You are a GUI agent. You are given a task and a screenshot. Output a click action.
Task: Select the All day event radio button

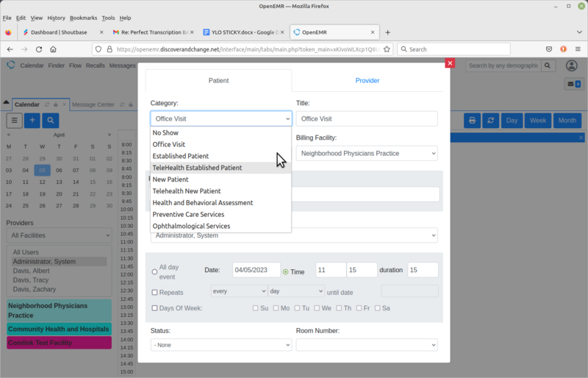click(x=154, y=271)
